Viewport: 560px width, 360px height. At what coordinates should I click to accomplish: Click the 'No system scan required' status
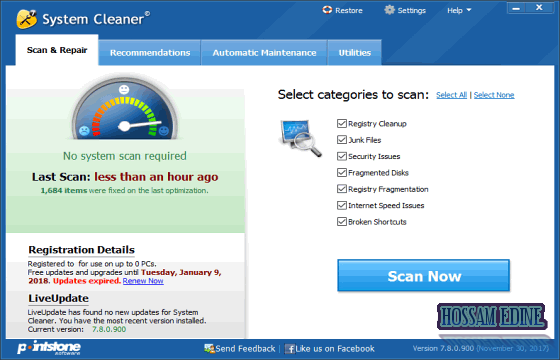(125, 156)
